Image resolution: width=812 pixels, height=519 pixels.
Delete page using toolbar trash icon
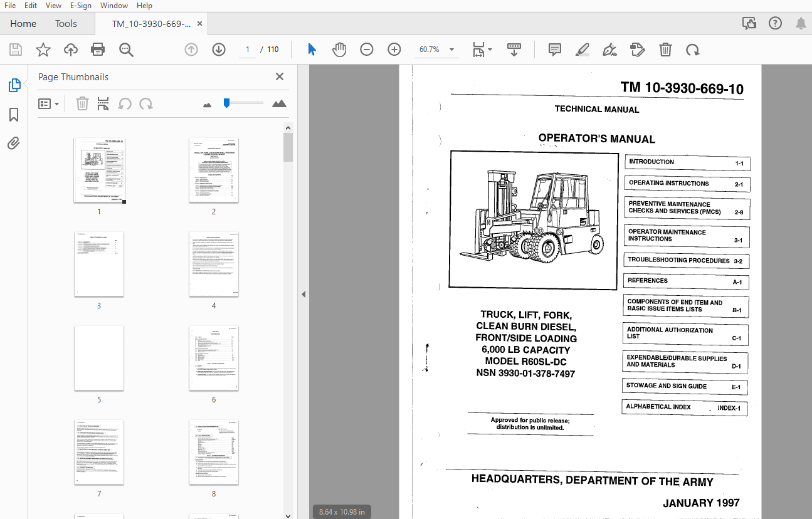[665, 50]
